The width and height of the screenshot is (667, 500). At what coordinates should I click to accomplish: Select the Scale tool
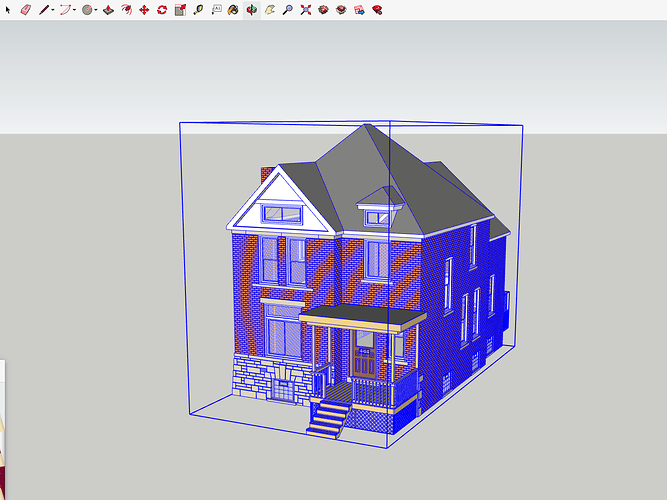pos(180,10)
